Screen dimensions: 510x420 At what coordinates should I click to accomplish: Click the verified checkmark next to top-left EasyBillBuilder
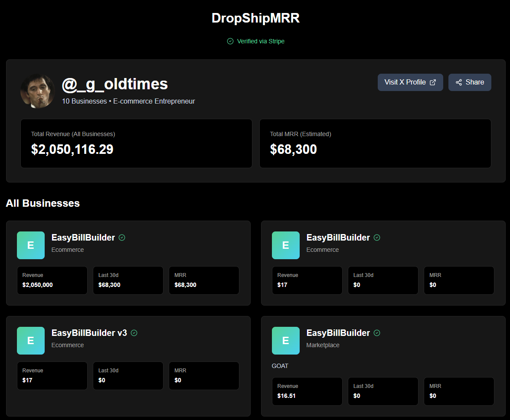(x=122, y=237)
